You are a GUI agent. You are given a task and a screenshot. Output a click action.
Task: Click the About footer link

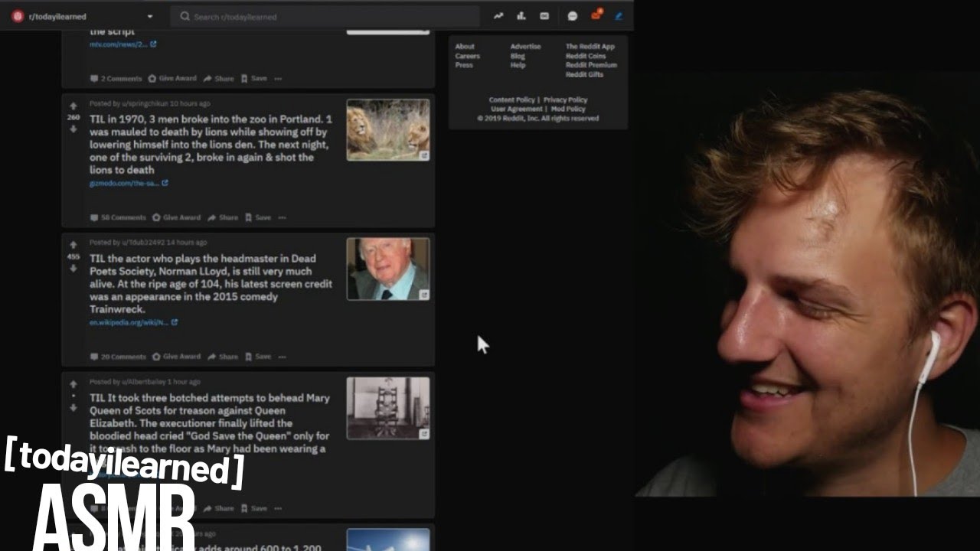[x=465, y=47]
